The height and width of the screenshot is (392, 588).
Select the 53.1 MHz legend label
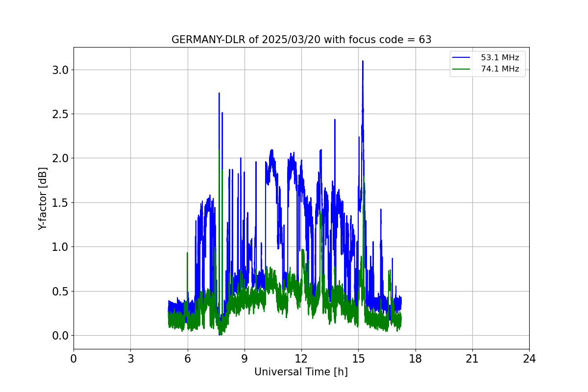[500, 58]
